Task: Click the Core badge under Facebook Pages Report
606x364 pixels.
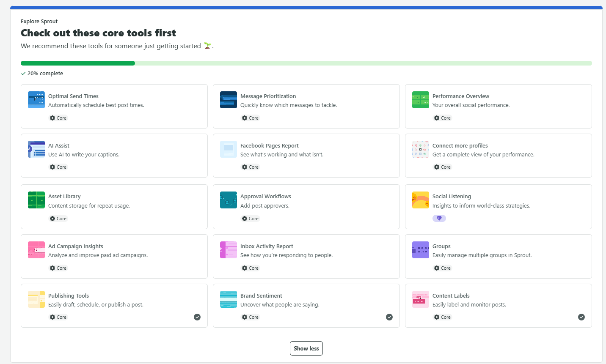Action: point(251,167)
